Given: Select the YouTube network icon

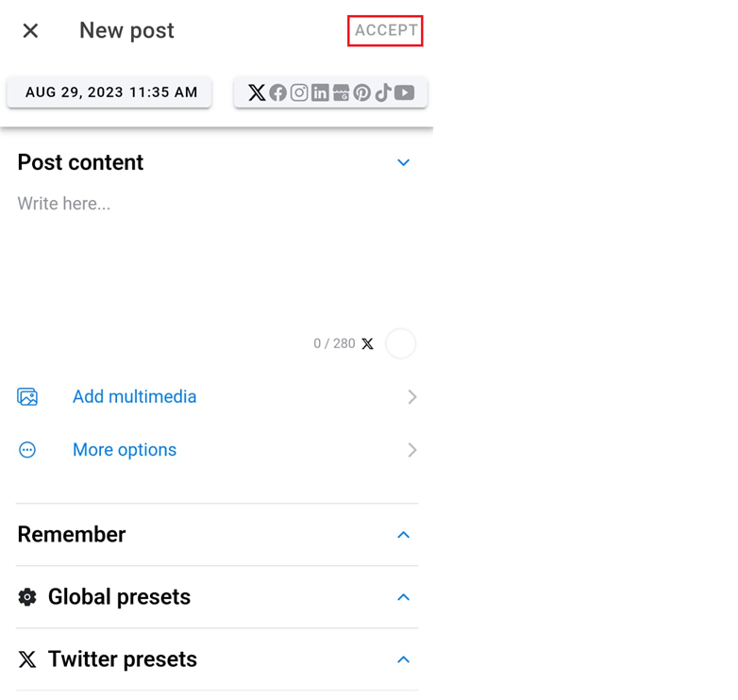Looking at the screenshot, I should click(x=405, y=92).
